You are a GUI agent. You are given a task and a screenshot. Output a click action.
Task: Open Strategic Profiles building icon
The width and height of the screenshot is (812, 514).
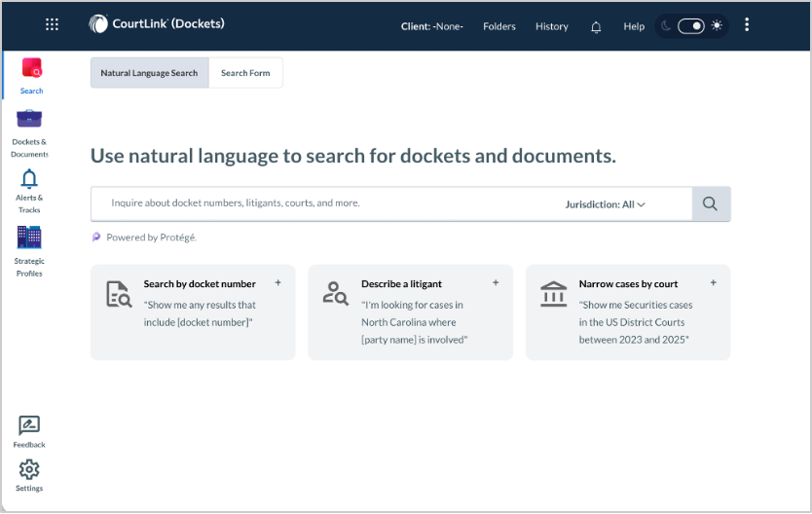tap(29, 238)
